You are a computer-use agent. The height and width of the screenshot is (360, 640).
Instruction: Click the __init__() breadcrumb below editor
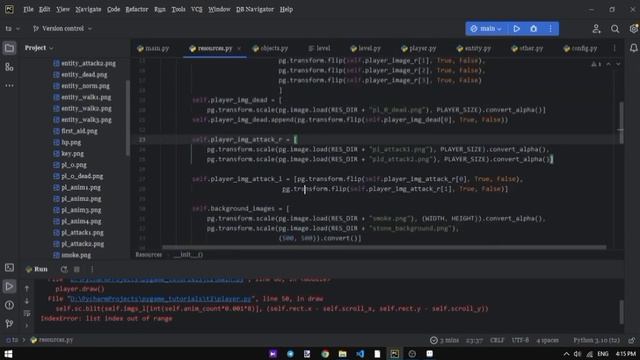pos(188,254)
